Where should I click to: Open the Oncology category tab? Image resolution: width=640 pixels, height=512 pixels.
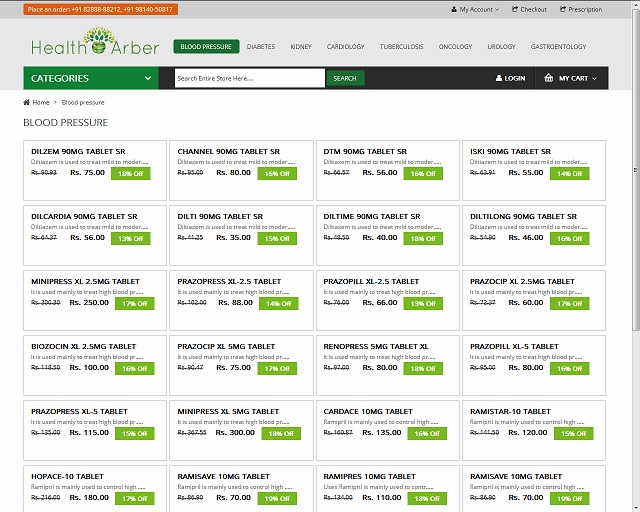pos(455,47)
